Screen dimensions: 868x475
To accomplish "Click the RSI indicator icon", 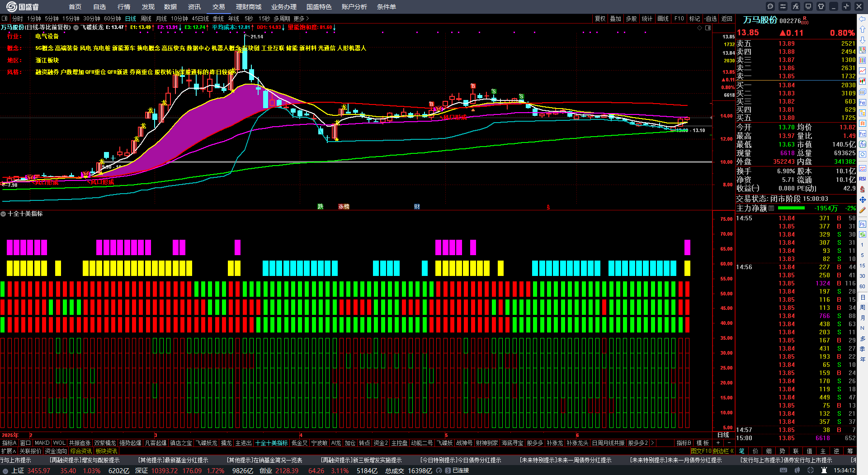I will click(863, 179).
